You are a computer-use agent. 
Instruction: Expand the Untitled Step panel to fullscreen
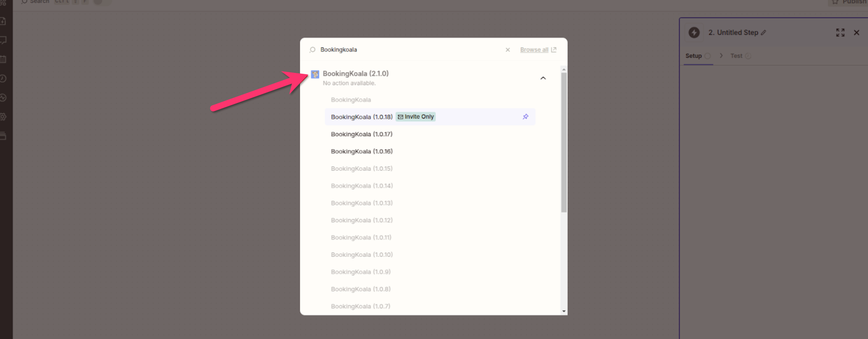point(840,32)
